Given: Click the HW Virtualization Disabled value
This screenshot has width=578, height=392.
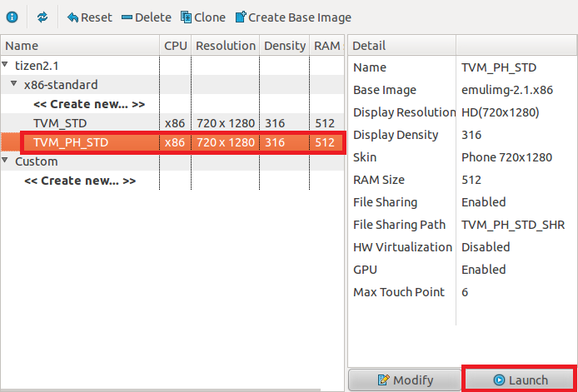Looking at the screenshot, I should click(486, 247).
